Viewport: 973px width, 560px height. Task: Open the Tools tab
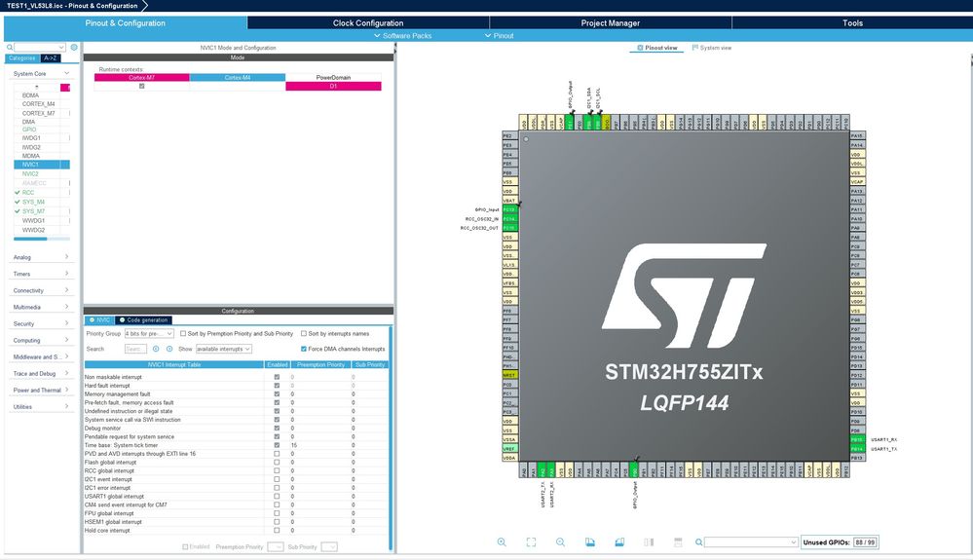click(852, 23)
